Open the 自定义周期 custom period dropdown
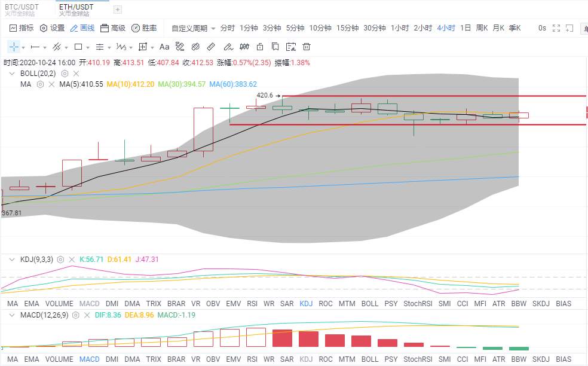The height and width of the screenshot is (366, 588). click(193, 28)
